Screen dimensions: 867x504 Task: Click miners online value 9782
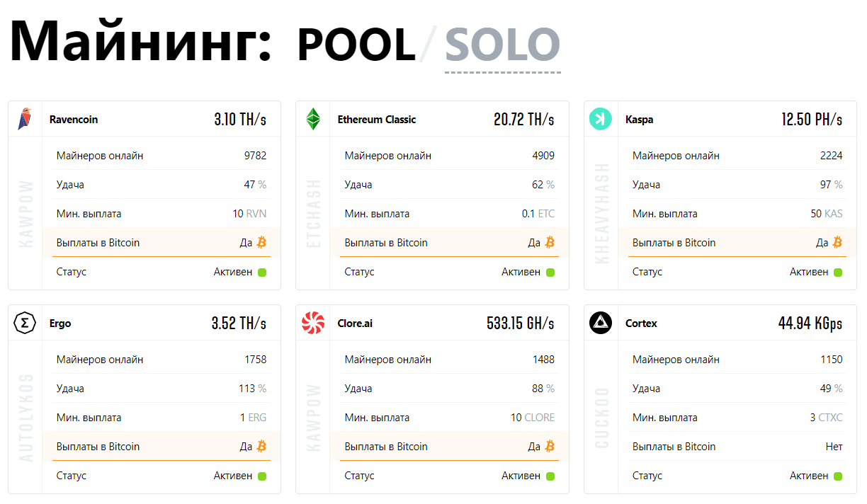pos(255,156)
